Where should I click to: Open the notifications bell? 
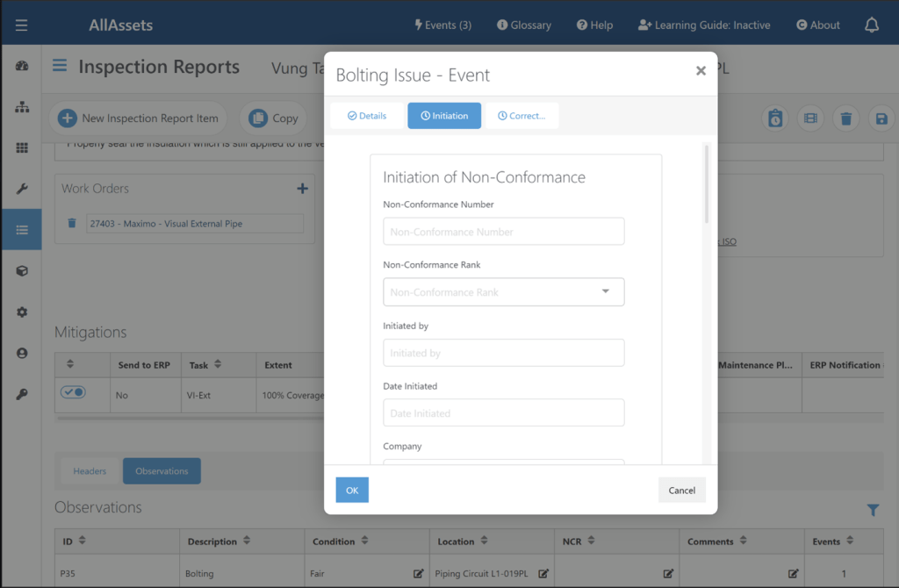[872, 25]
